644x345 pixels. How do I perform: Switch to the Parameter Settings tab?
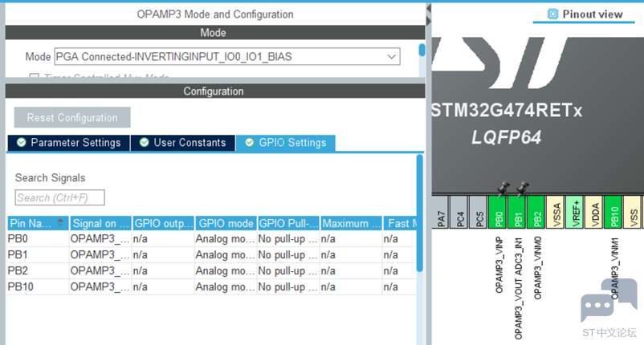pyautogui.click(x=68, y=143)
